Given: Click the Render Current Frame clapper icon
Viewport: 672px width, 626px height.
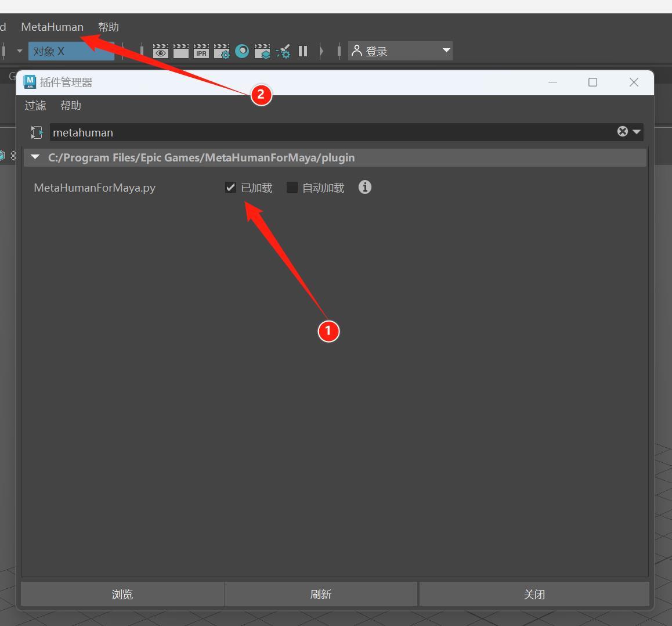Looking at the screenshot, I should coord(181,51).
